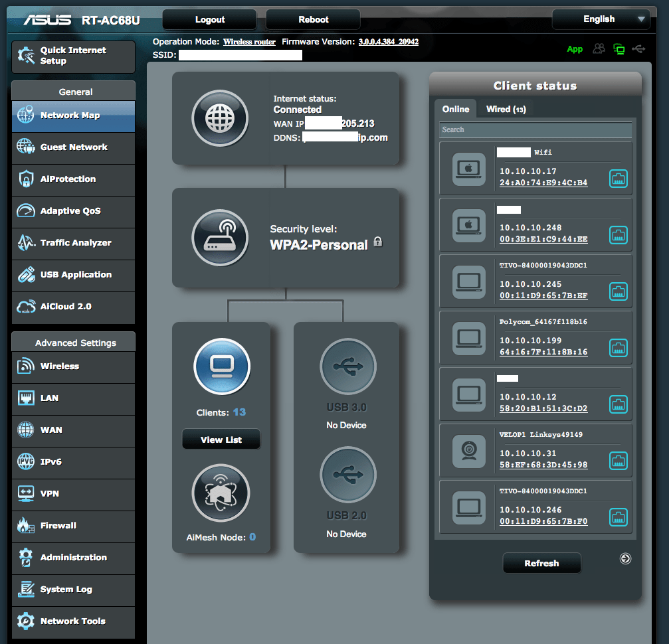
Task: Open the App download icon at top
Action: (x=575, y=48)
